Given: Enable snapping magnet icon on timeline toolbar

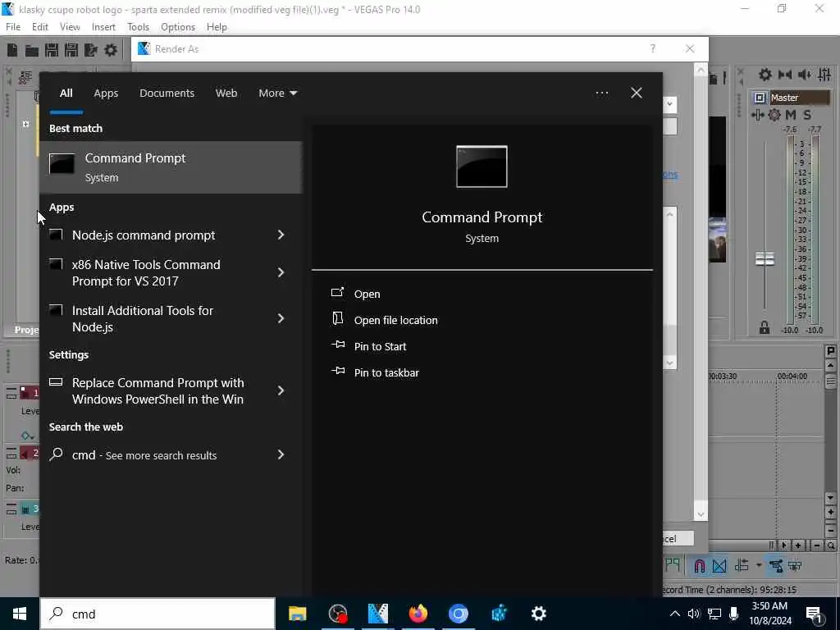Looking at the screenshot, I should [699, 566].
